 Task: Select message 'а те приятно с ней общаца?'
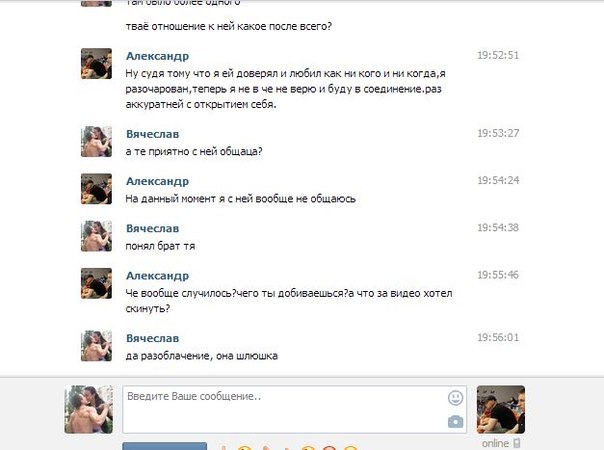[x=194, y=151]
